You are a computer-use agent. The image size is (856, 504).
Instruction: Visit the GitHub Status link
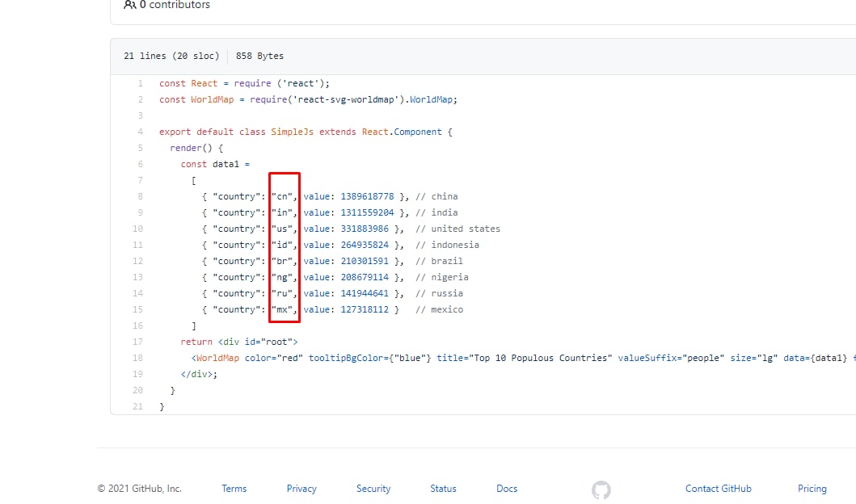(443, 489)
